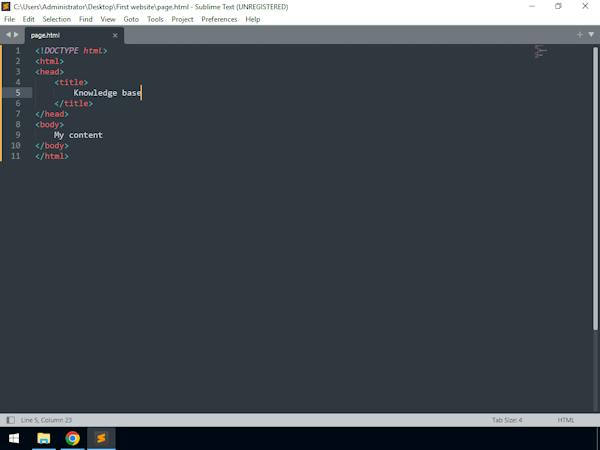Click Line 5, Column 23 status text
This screenshot has width=600, height=450.
click(46, 420)
